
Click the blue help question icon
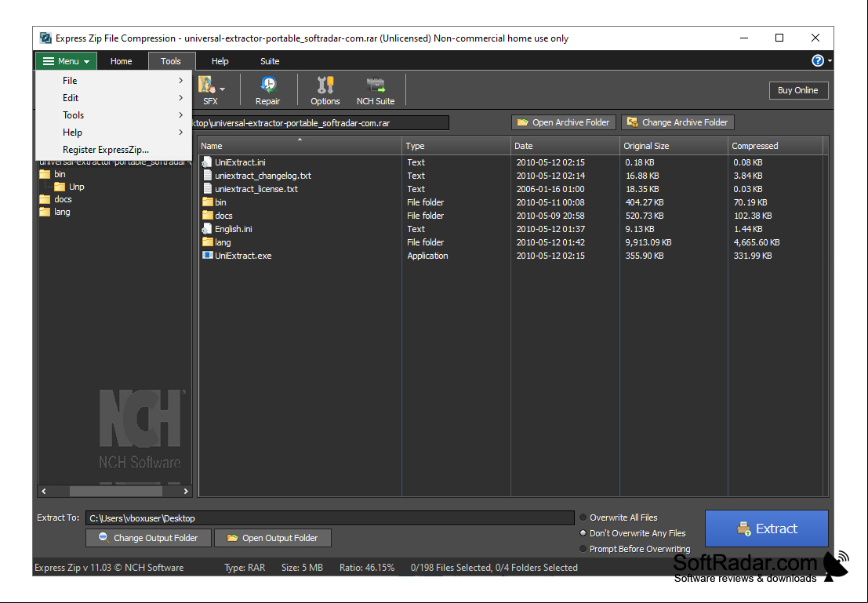[x=817, y=61]
